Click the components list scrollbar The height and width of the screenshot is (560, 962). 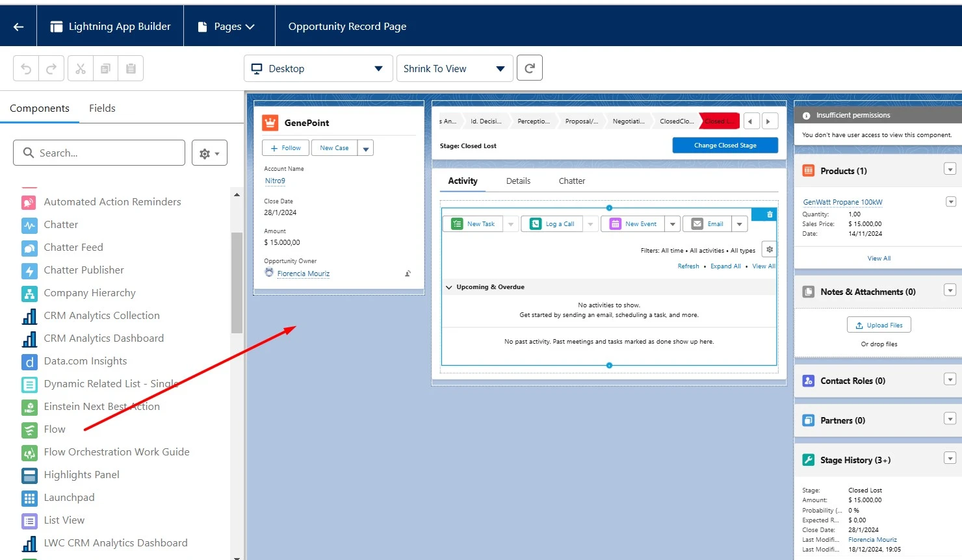pos(237,283)
